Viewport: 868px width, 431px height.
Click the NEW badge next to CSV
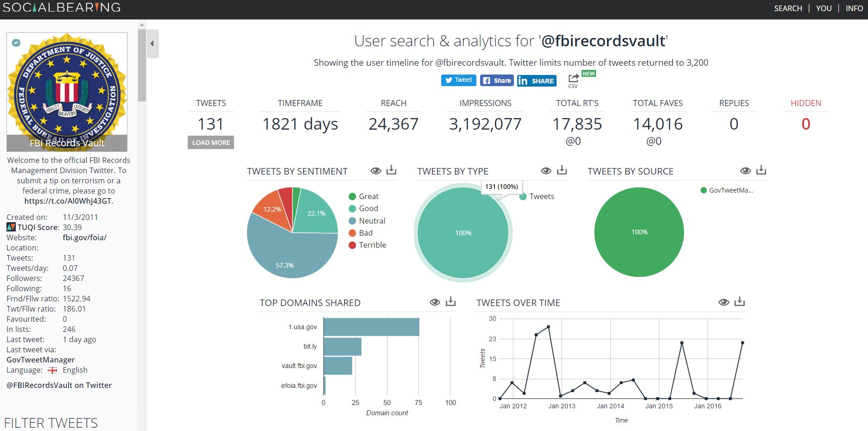pos(589,74)
